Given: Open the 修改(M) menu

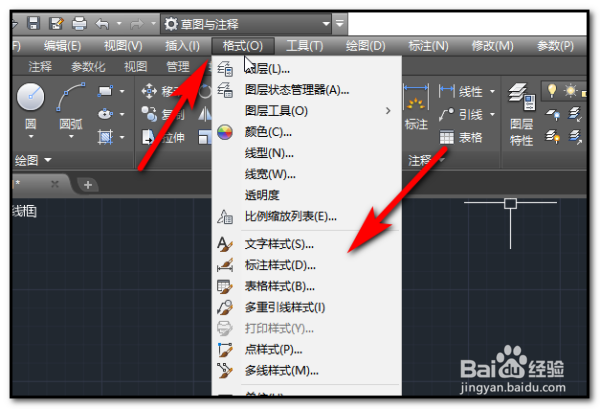Looking at the screenshot, I should (x=492, y=46).
